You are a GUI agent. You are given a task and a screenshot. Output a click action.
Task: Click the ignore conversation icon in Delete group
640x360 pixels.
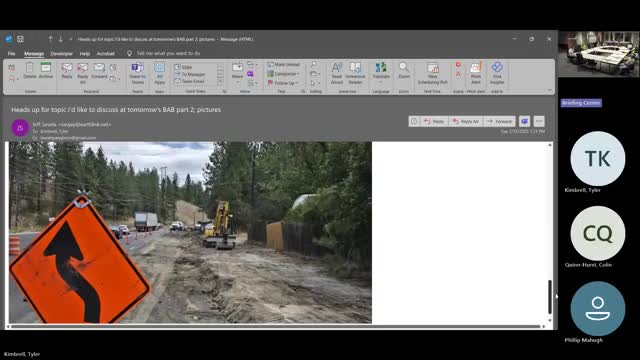[x=12, y=67]
